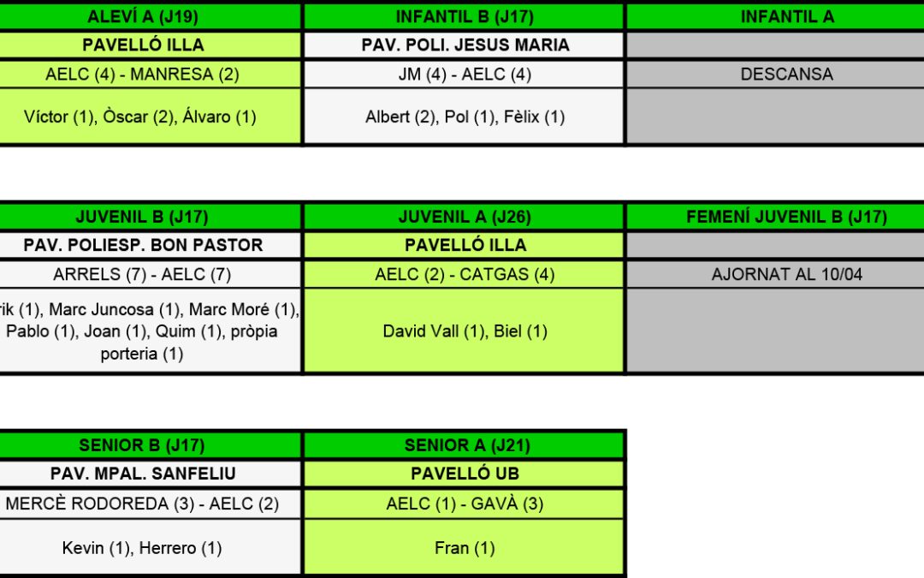Image resolution: width=924 pixels, height=578 pixels.
Task: Click the ALEVÍ A (J19) header cell
Action: coord(143,16)
